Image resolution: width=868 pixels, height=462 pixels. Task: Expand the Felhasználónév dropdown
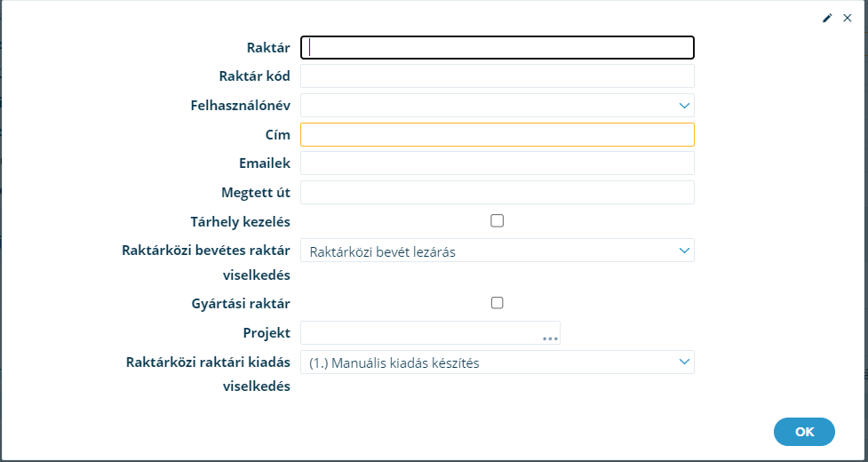point(684,105)
